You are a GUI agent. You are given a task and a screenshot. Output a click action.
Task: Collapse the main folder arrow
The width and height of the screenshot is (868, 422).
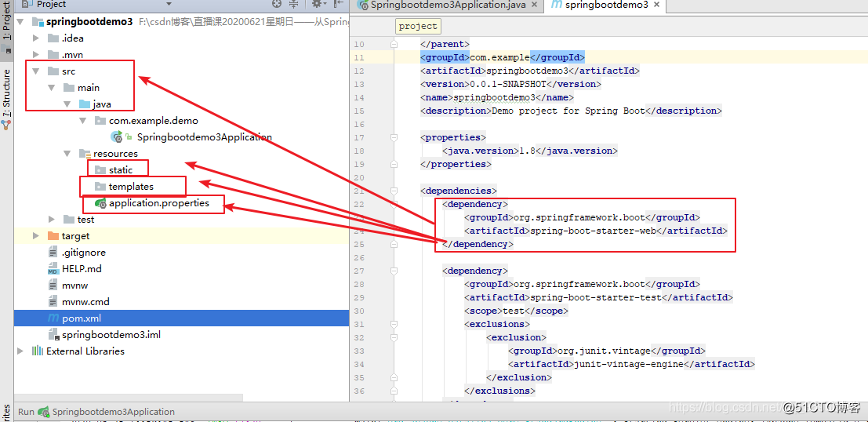click(52, 88)
